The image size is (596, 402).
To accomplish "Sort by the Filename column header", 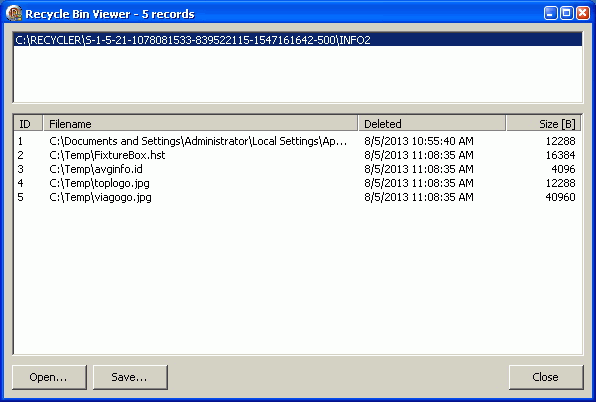I will (x=200, y=124).
